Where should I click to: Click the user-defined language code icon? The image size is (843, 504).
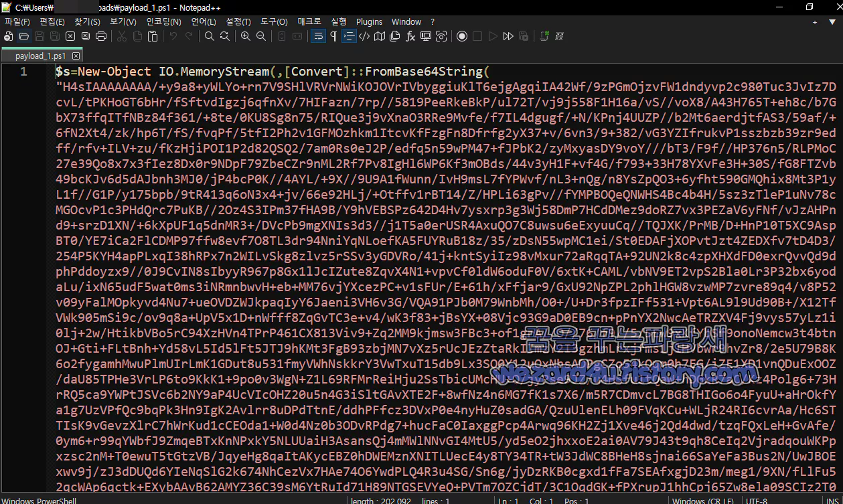[x=364, y=36]
